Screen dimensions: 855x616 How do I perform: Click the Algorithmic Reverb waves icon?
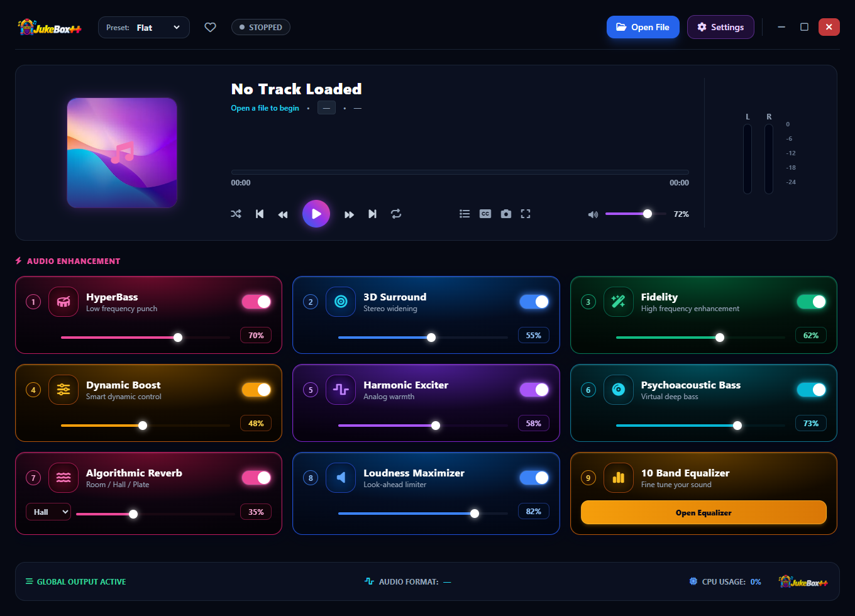point(63,478)
